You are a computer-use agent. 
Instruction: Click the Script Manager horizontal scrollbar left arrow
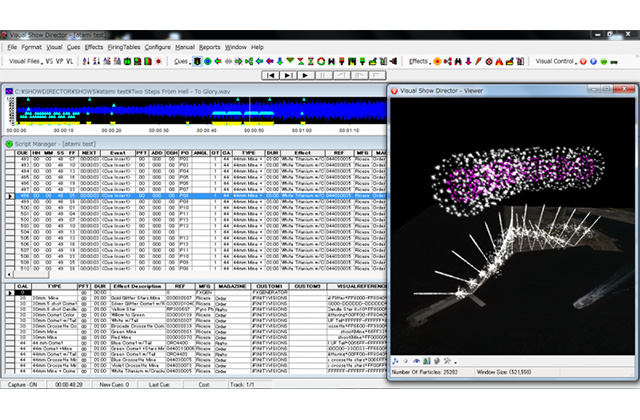[x=9, y=274]
